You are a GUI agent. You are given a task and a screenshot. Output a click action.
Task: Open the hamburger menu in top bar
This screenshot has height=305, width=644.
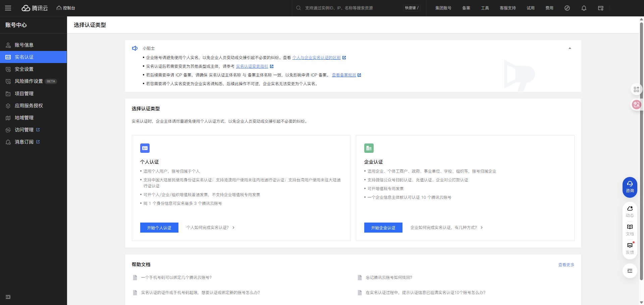click(8, 8)
